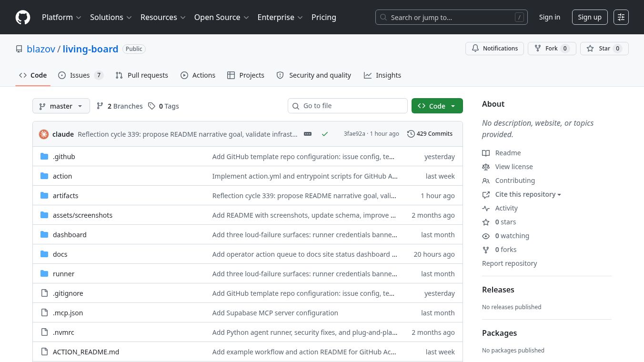This screenshot has height=362, width=644.
Task: Open the green Code dropdown
Action: coord(437,106)
